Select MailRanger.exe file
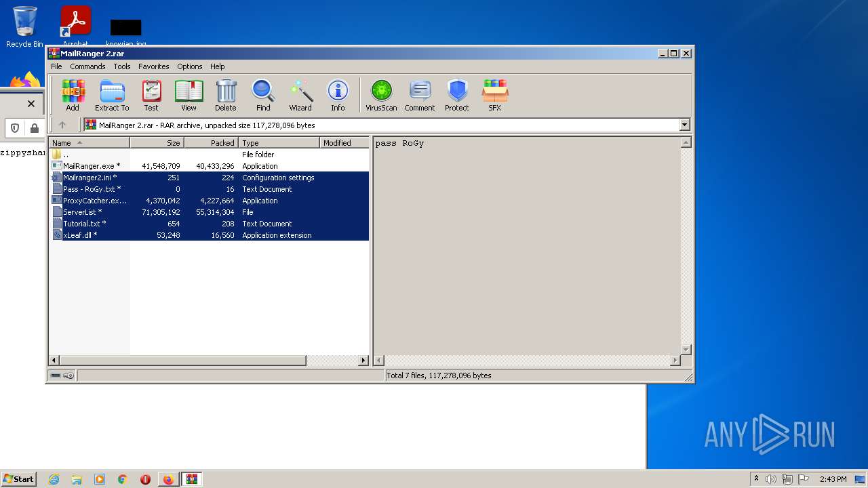The height and width of the screenshot is (488, 868). pyautogui.click(x=209, y=166)
